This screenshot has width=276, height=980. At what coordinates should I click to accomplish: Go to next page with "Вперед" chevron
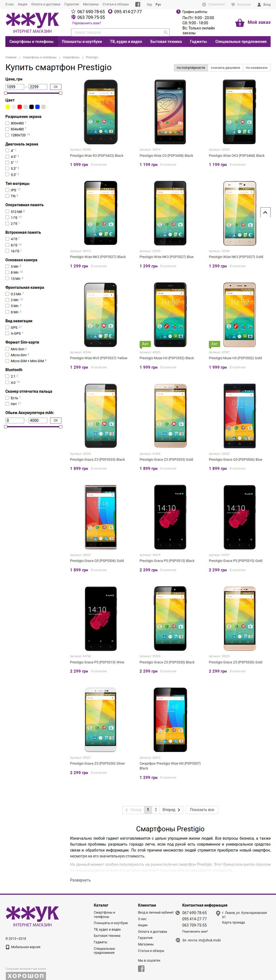(171, 810)
